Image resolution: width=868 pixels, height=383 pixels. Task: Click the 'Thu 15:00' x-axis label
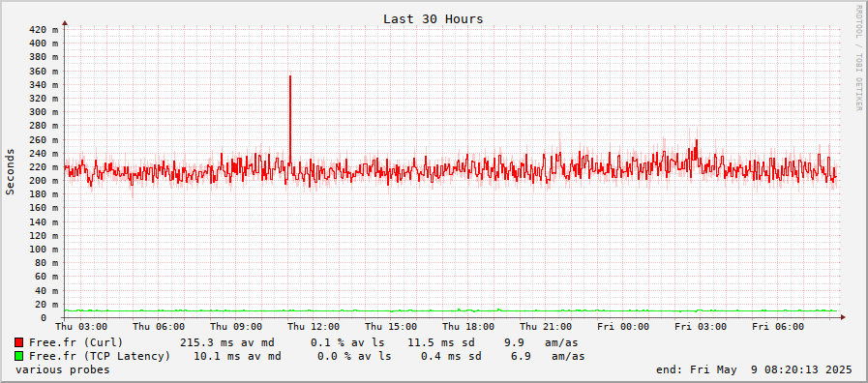(x=391, y=327)
